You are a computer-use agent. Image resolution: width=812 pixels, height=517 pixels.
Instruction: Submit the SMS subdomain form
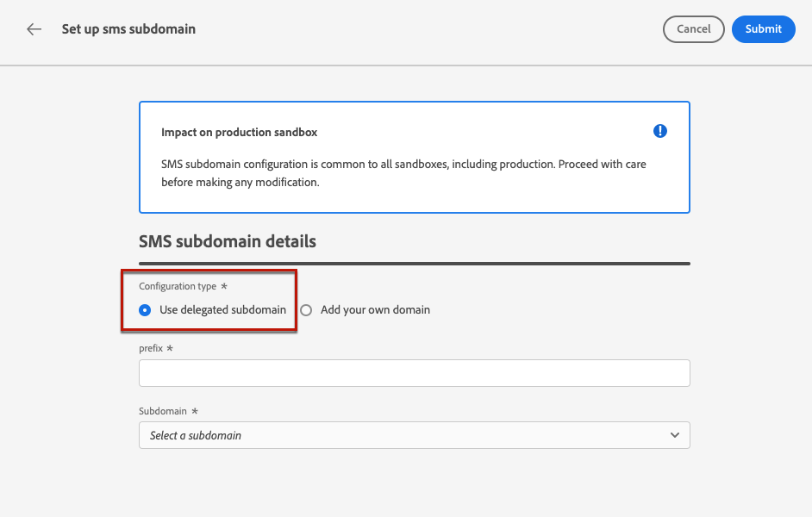(x=763, y=29)
